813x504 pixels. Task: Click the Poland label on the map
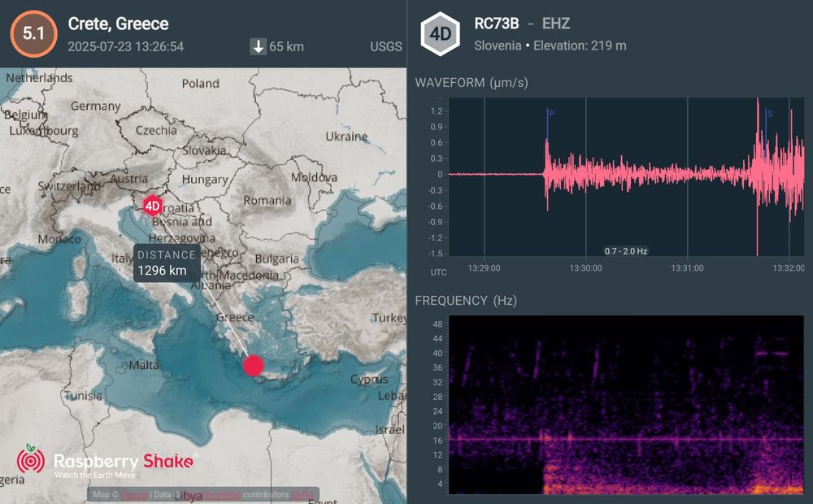[x=201, y=84]
